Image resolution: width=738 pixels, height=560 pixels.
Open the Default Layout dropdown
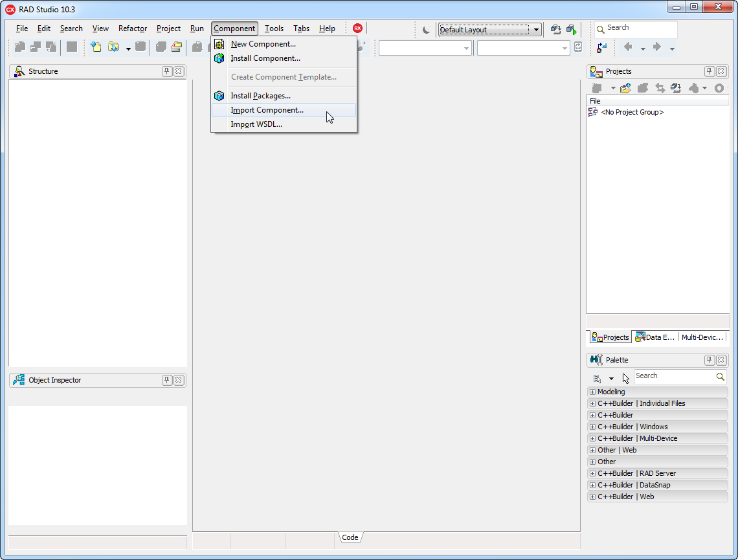tap(489, 30)
